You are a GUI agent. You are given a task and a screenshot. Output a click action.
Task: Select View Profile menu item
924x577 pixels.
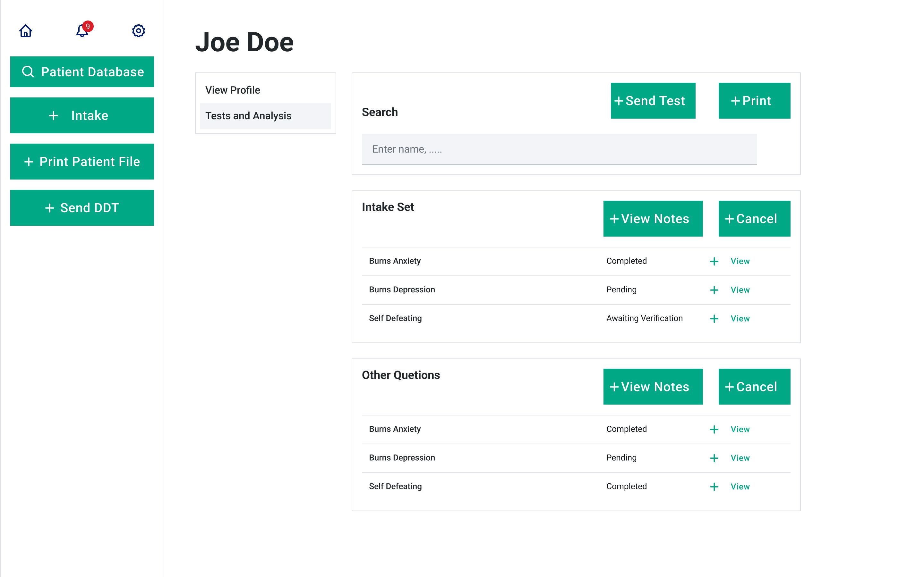233,90
